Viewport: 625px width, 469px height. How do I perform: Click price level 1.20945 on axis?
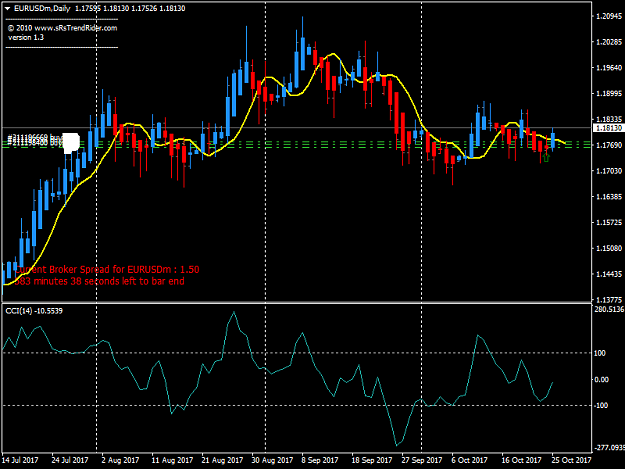point(608,16)
